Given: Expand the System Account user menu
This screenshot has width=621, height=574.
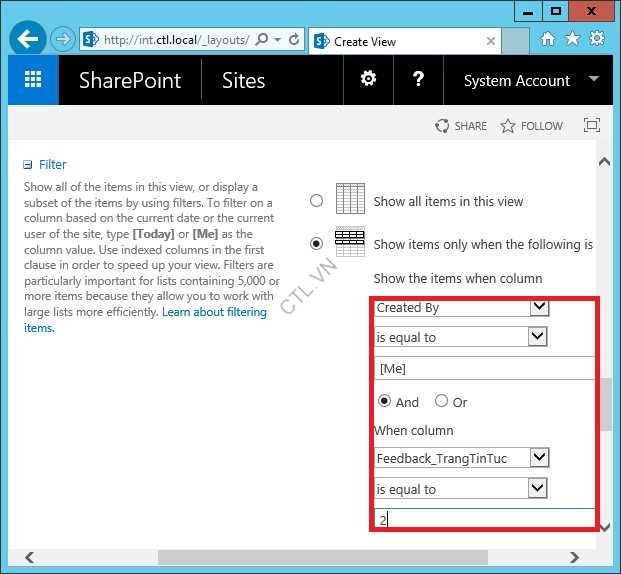Looking at the screenshot, I should (x=593, y=80).
